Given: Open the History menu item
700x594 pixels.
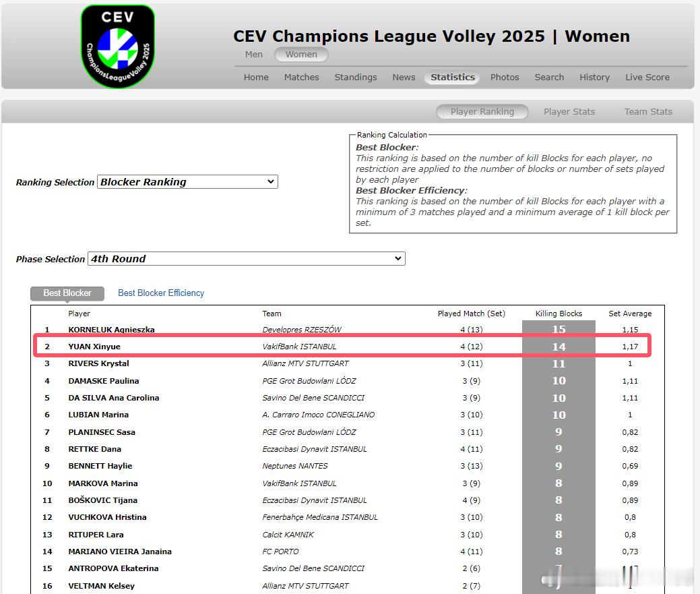Looking at the screenshot, I should [594, 78].
